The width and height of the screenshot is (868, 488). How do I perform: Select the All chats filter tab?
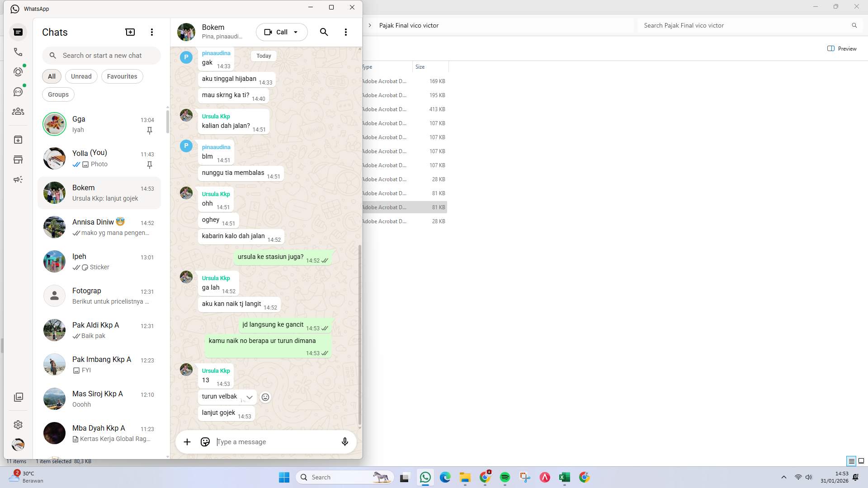coord(51,76)
